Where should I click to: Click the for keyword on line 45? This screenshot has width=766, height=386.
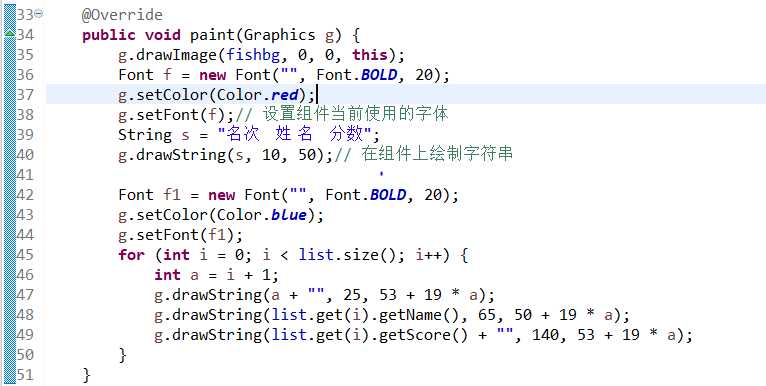pos(131,255)
